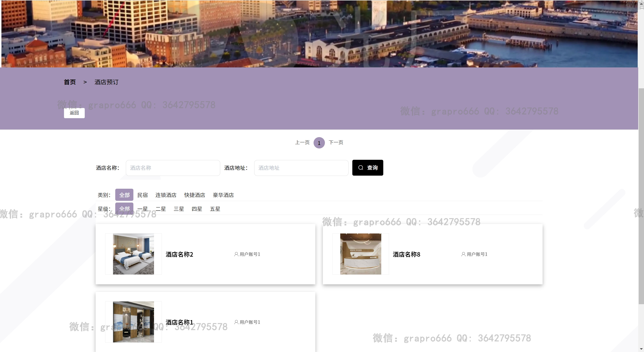Focus the 酒店名称 input field
Viewport: 644px width, 352px height.
(173, 168)
